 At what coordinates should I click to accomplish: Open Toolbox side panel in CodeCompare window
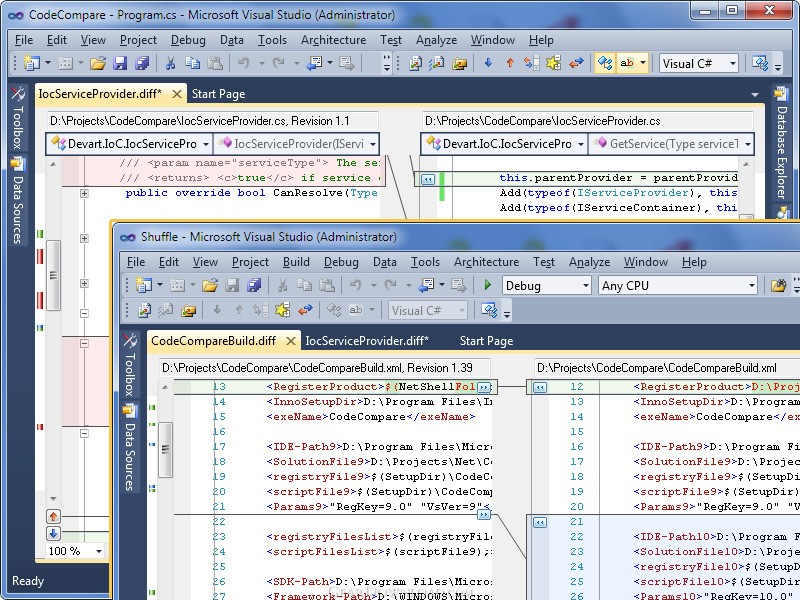click(x=18, y=118)
